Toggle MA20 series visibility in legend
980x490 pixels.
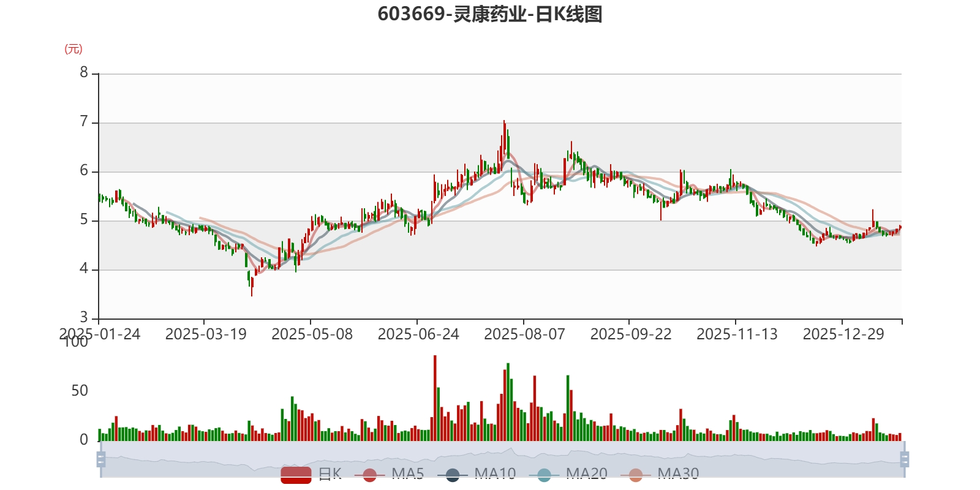click(568, 474)
